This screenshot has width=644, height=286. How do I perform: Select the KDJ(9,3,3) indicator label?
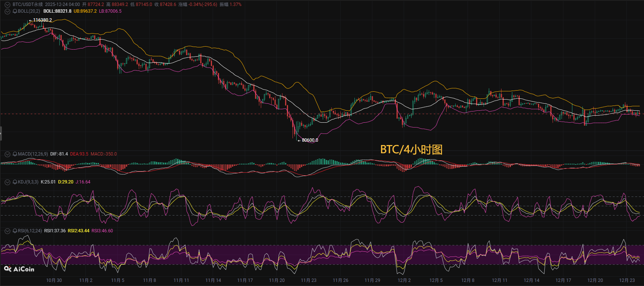(28, 182)
